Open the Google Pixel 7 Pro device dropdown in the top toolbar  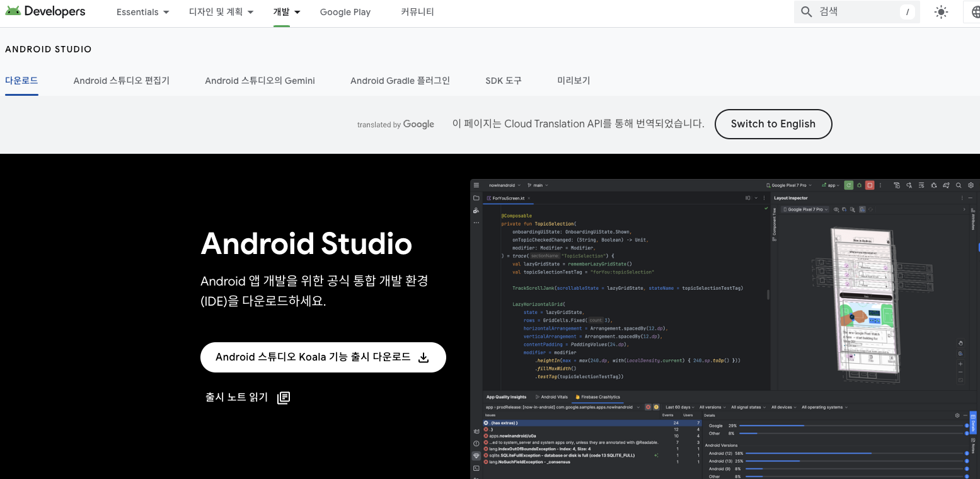790,185
